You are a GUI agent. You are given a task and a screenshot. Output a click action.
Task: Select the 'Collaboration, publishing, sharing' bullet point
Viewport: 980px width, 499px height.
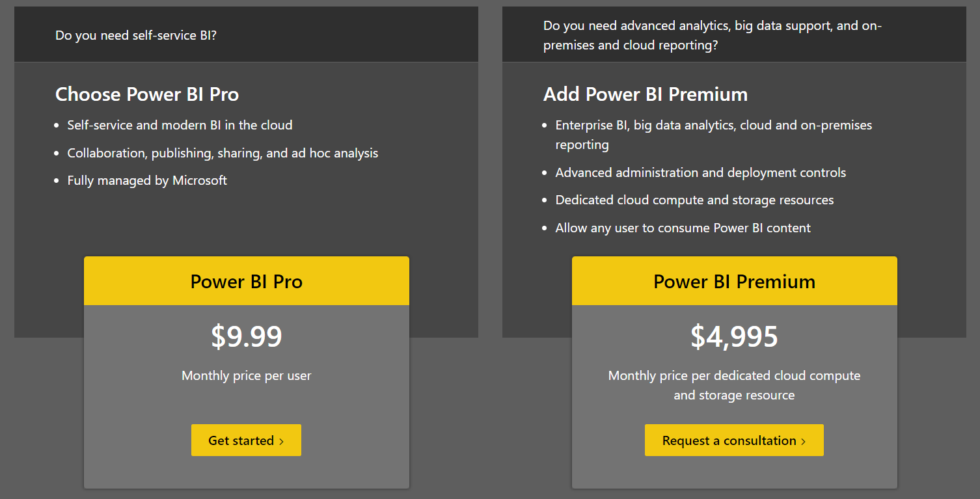[223, 153]
